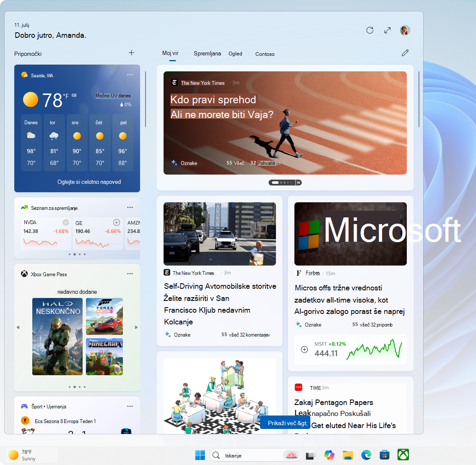Viewport: 476px width, 465px height.
Task: Open the MSFT stock chart
Action: click(375, 349)
